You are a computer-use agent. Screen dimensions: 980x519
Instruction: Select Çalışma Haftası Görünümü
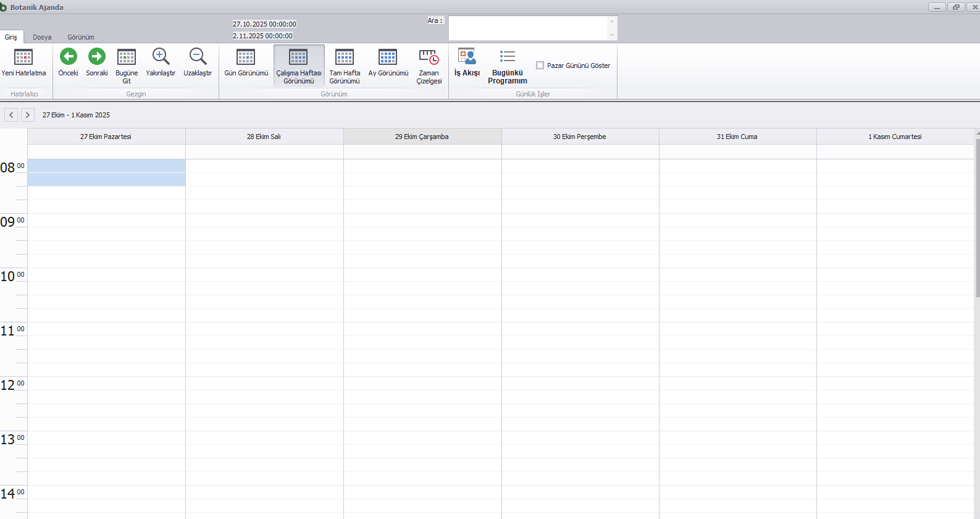(x=298, y=57)
